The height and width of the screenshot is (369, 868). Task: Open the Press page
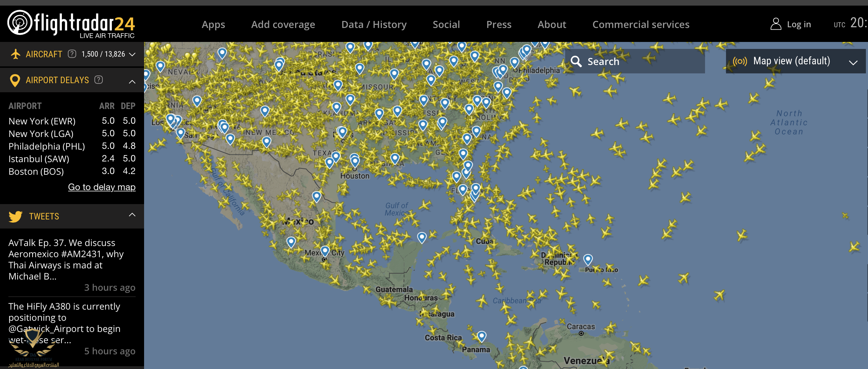pyautogui.click(x=499, y=24)
